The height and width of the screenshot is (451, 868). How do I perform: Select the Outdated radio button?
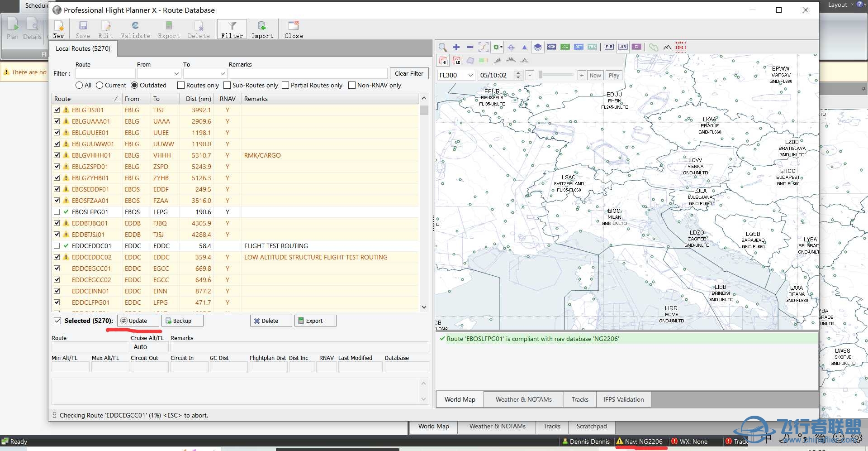134,85
